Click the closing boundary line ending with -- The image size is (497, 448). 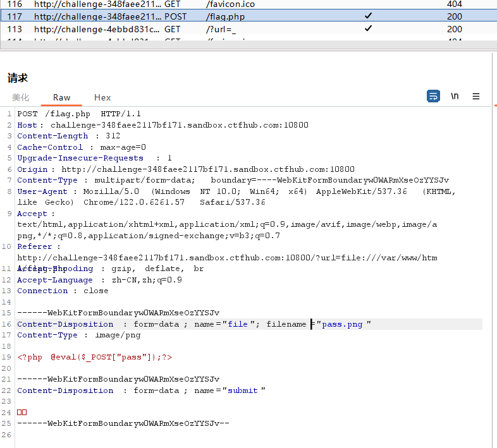123,423
